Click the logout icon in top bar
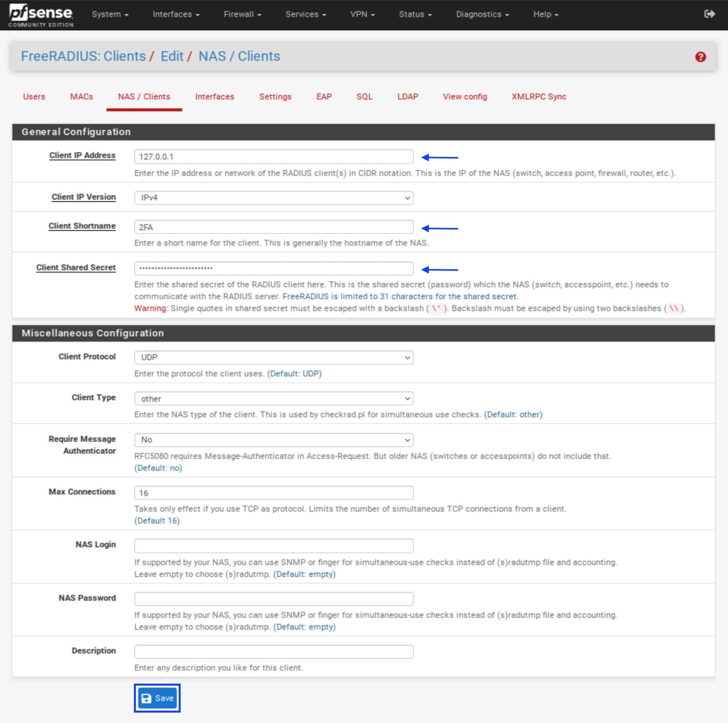This screenshot has width=728, height=723. [x=709, y=14]
